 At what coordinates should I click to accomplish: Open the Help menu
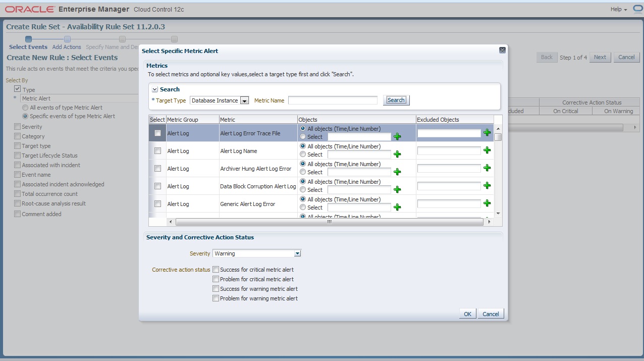click(x=618, y=9)
